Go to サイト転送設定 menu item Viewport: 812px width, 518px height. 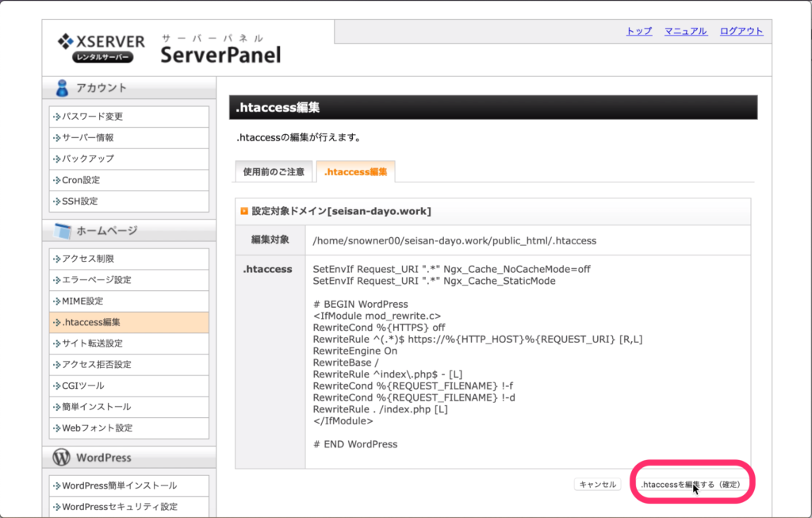tap(93, 343)
